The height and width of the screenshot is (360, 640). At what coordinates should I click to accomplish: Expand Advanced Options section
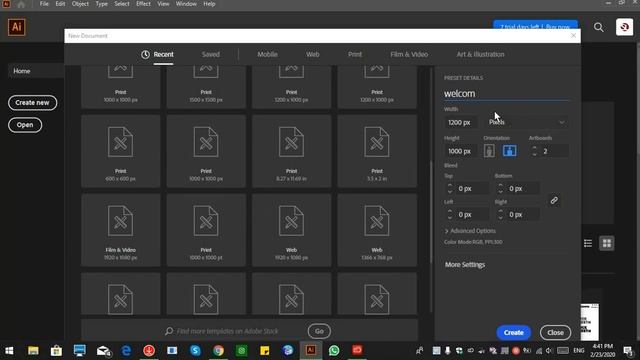coord(470,231)
